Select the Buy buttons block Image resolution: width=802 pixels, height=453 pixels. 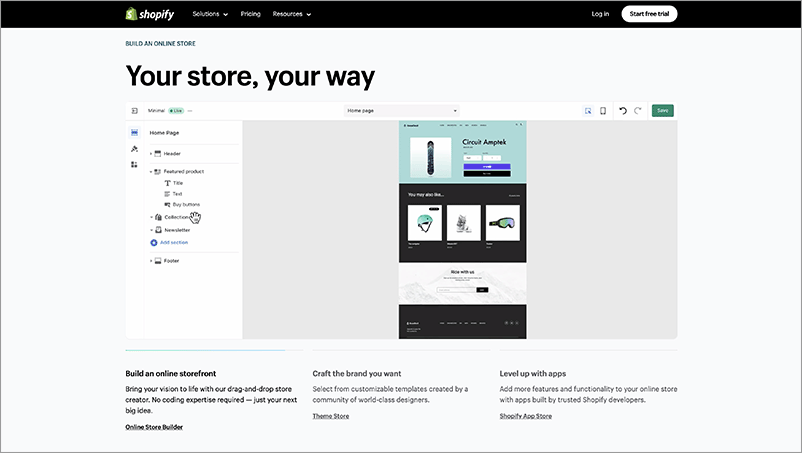point(186,204)
